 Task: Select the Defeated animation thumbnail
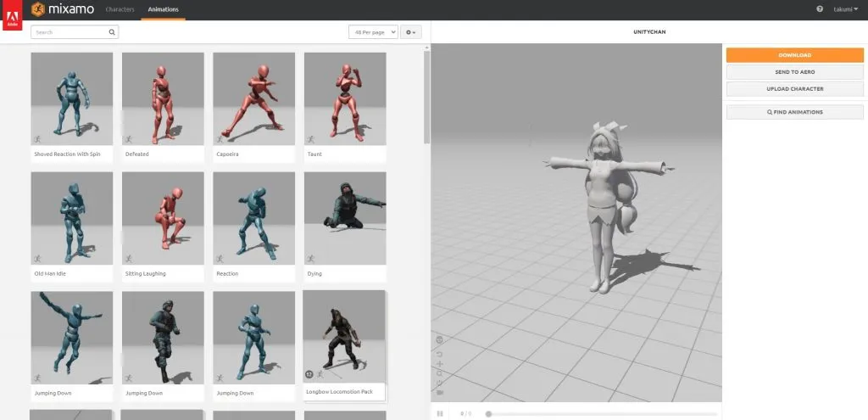tap(163, 98)
